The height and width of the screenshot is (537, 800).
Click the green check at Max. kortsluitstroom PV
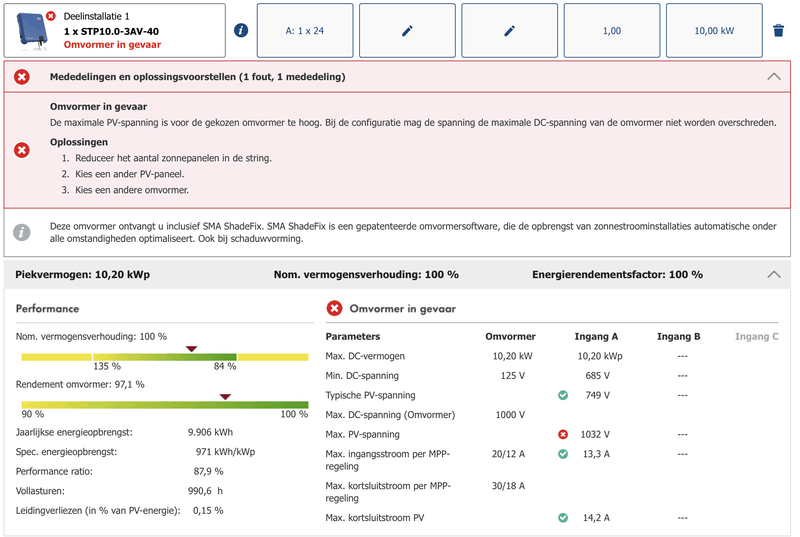tap(563, 518)
